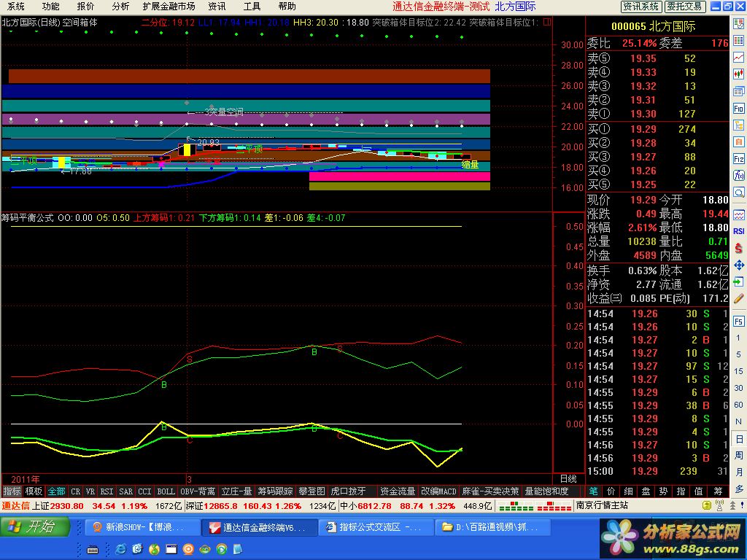Switch to 15-minute period in sidebar
Viewport: 747px width, 560px height.
[x=738, y=371]
